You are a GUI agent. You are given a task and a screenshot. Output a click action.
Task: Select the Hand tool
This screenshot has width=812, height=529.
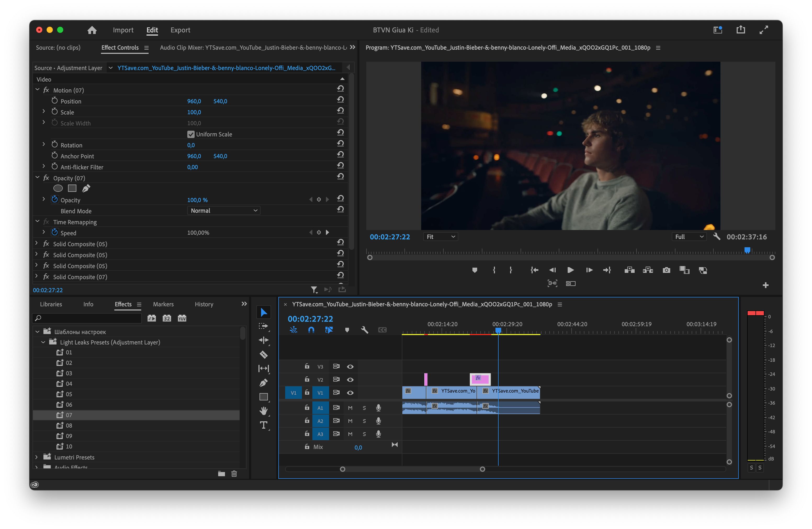point(263,411)
